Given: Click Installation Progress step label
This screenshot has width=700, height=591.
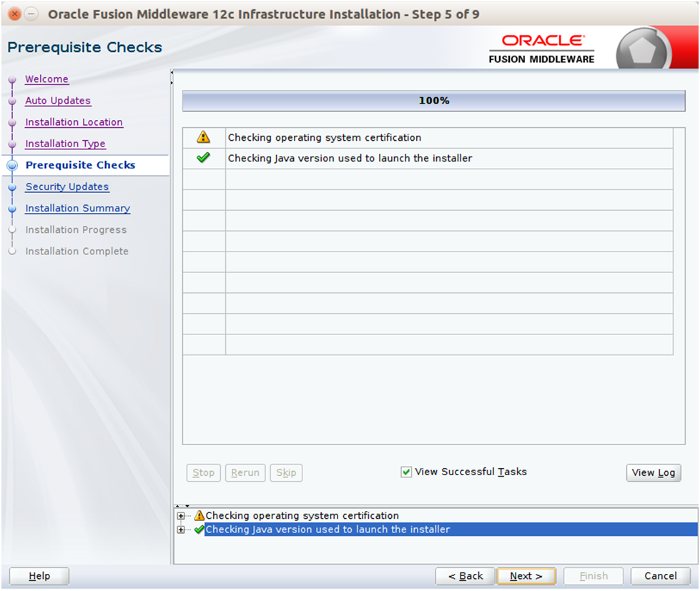Looking at the screenshot, I should coord(76,229).
